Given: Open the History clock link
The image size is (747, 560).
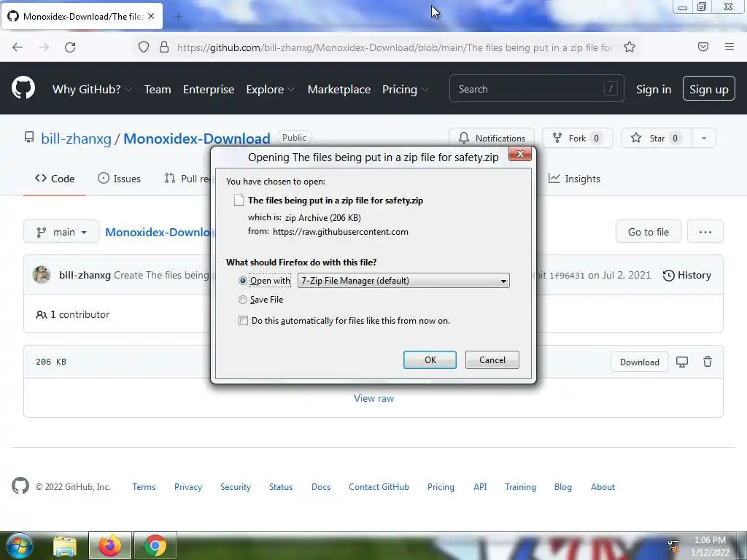Looking at the screenshot, I should pos(687,275).
